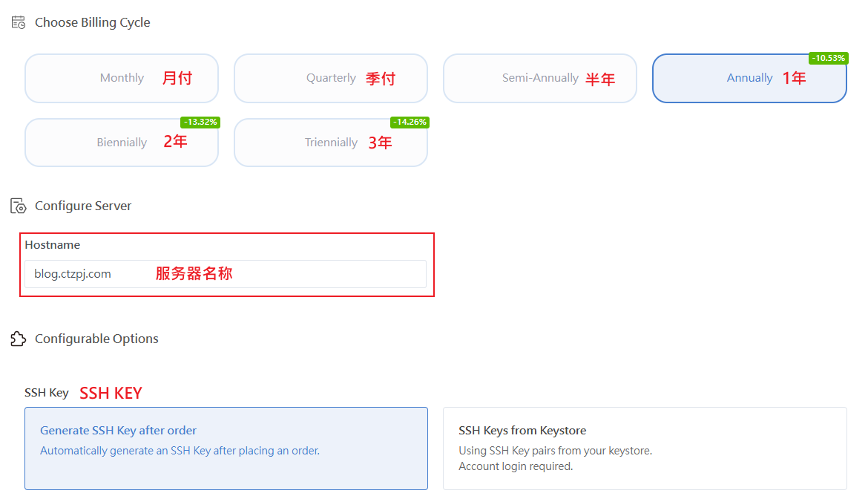Choose the Quarterly billing cycle option

(x=331, y=78)
